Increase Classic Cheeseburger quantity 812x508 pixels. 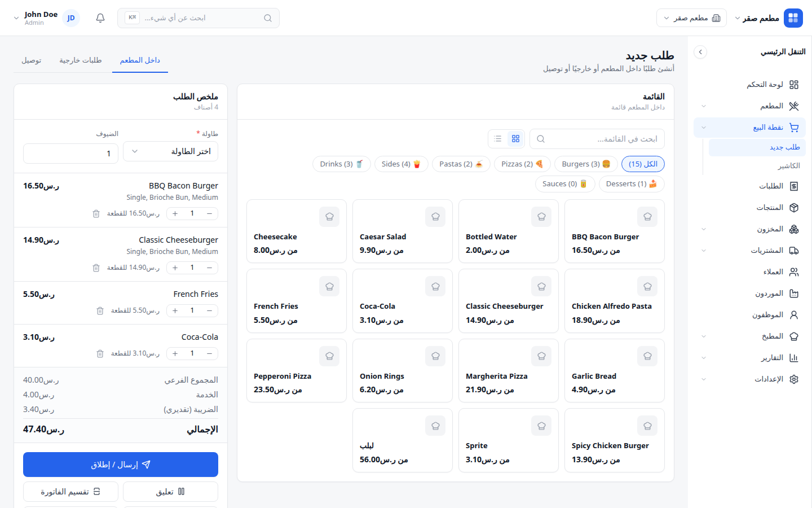pyautogui.click(x=175, y=268)
